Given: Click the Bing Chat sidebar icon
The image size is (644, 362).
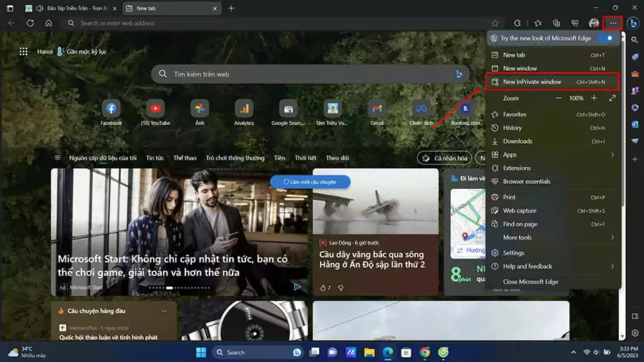Looking at the screenshot, I should [634, 23].
